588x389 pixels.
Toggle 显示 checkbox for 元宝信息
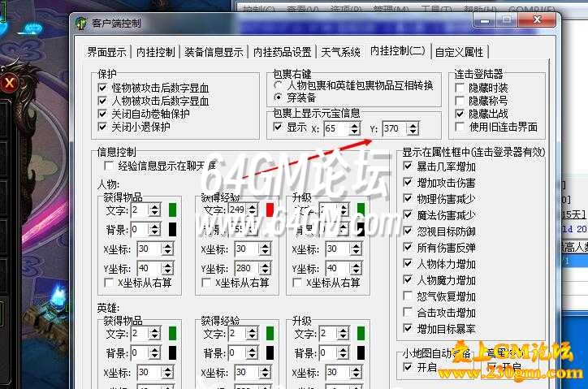[278, 128]
